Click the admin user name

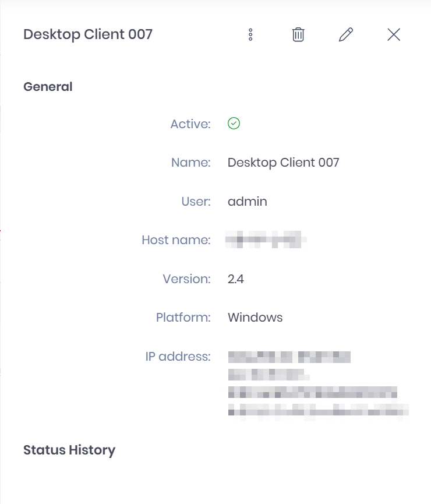click(x=247, y=201)
